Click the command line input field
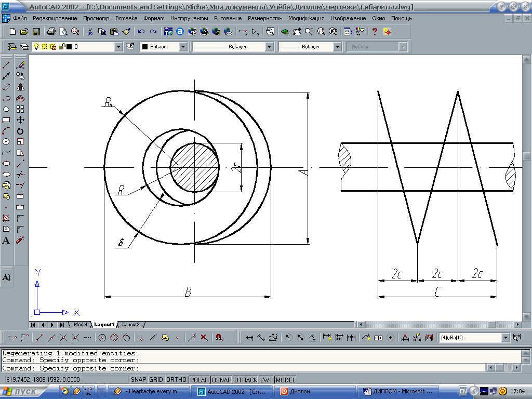The width and height of the screenshot is (532, 399). click(260, 368)
